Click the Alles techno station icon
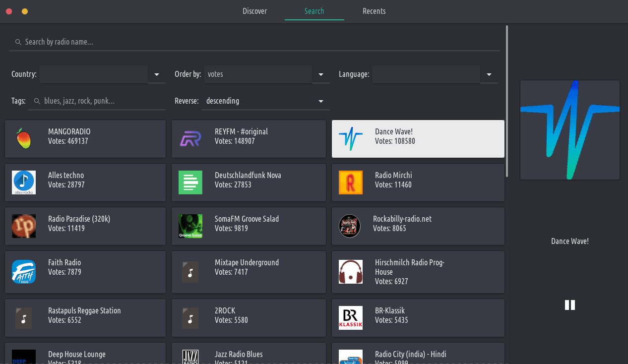Screen dimensions: 628x364 tap(23, 182)
